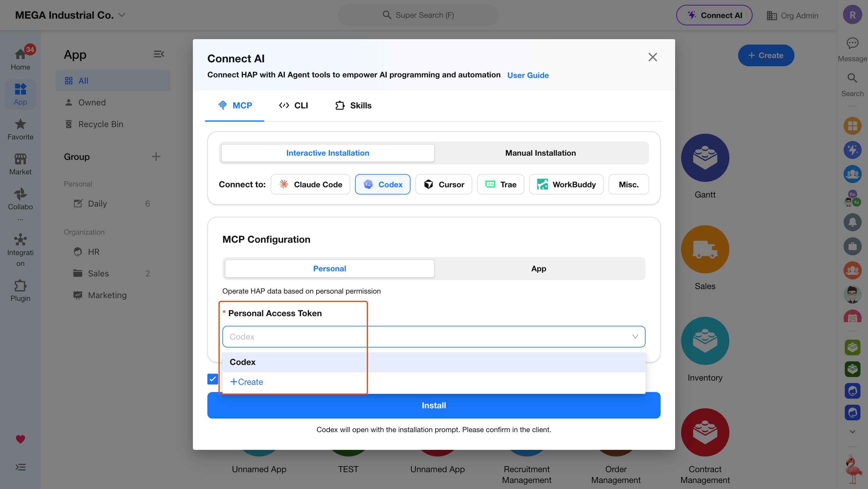
Task: Open the User Guide link
Action: coord(528,75)
